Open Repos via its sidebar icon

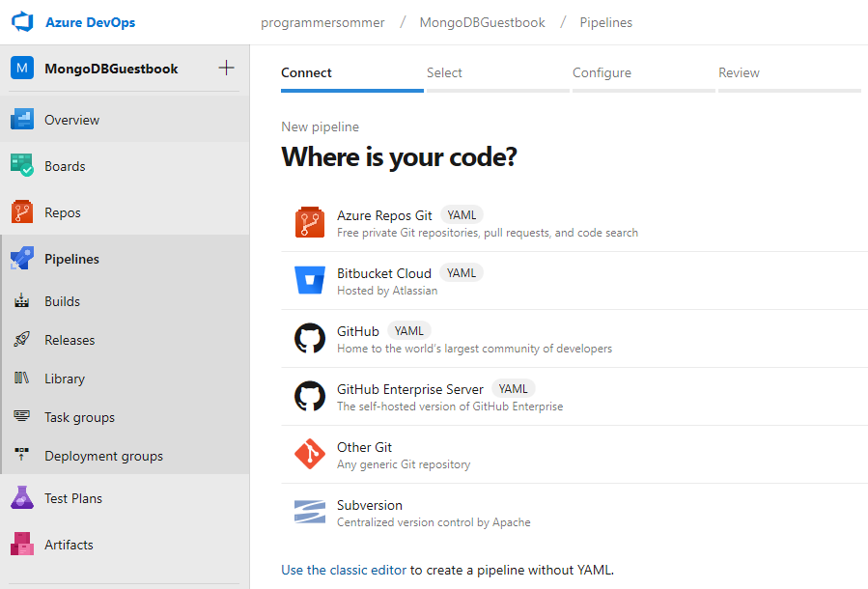(x=22, y=212)
